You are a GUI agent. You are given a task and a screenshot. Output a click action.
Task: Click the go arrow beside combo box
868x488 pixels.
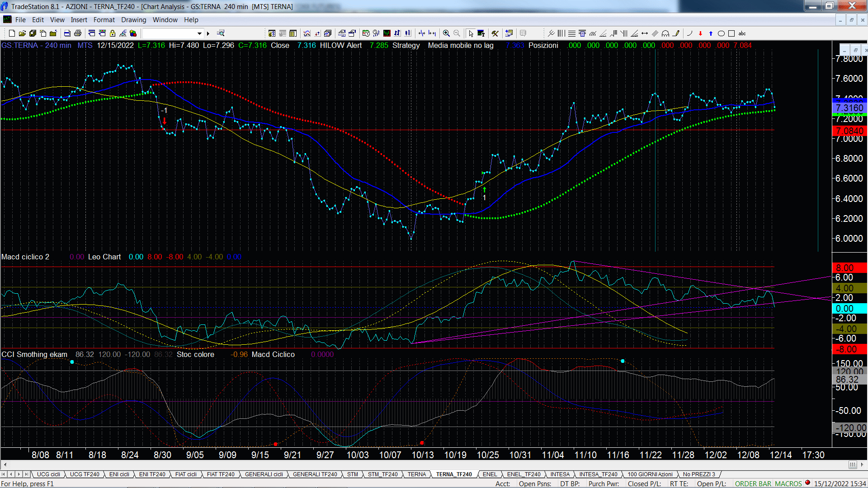point(208,33)
